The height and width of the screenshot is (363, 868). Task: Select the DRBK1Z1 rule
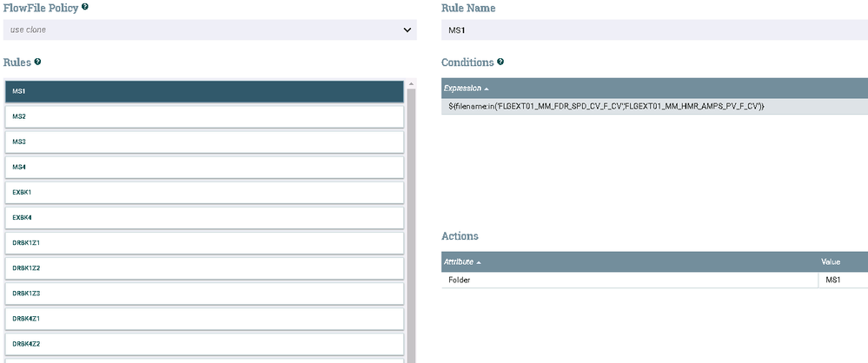(x=204, y=242)
